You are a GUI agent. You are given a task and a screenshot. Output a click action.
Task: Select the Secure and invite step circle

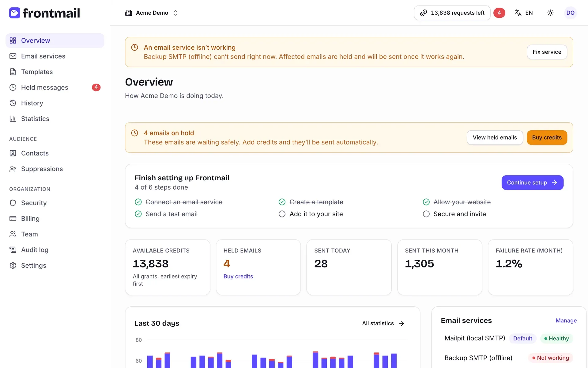click(426, 214)
